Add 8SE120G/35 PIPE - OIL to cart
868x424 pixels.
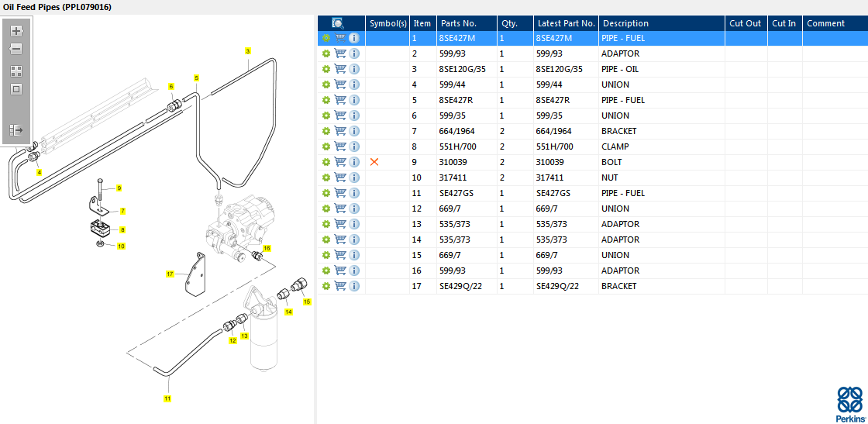click(340, 69)
